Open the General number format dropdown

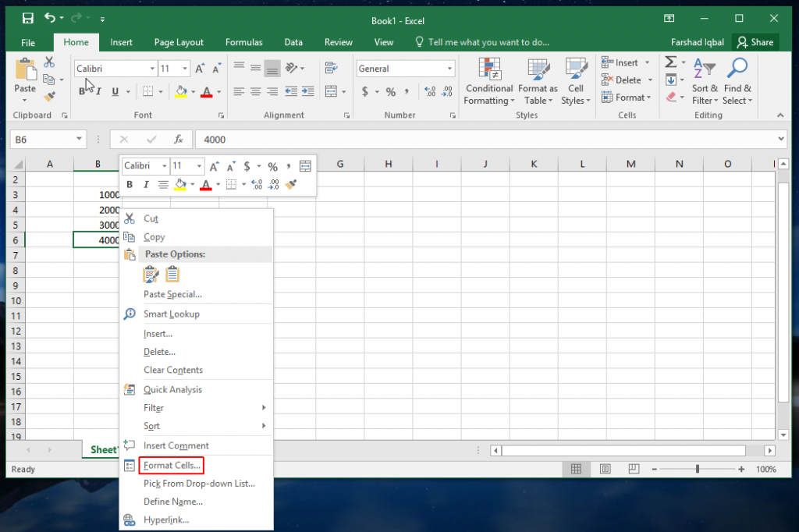pyautogui.click(x=449, y=68)
